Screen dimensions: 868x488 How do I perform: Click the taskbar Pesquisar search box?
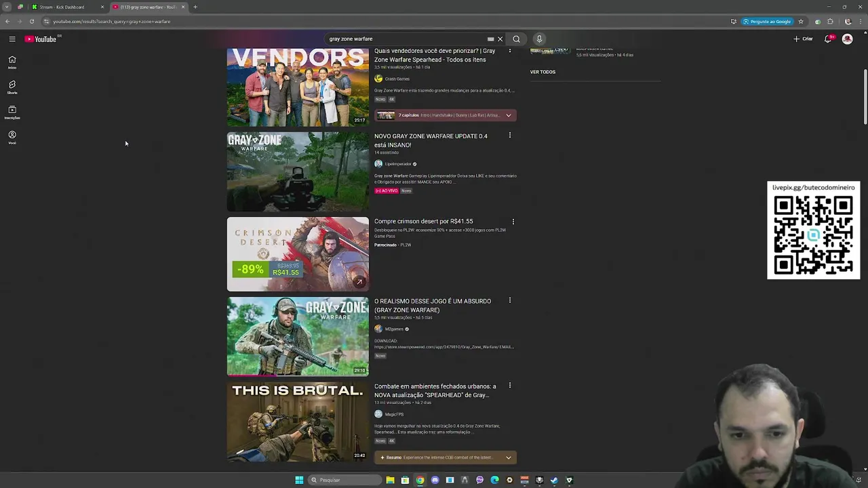(344, 480)
